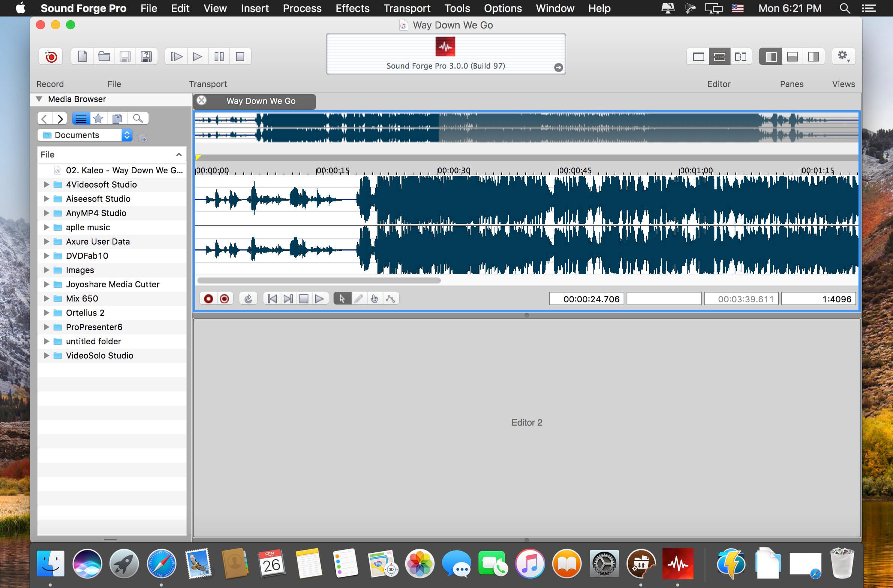Click Play All in top transport toolbar
This screenshot has height=588, width=893.
click(176, 57)
